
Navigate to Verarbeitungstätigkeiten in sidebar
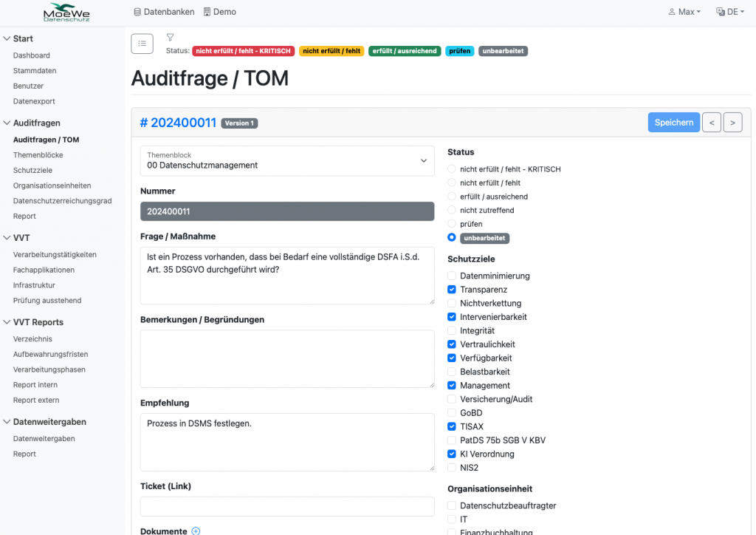click(55, 254)
